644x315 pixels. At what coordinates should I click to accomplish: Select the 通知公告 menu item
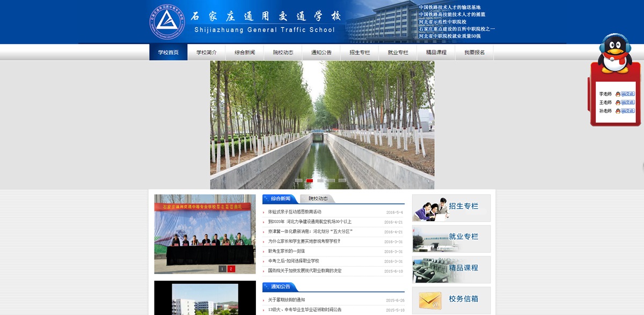[321, 52]
